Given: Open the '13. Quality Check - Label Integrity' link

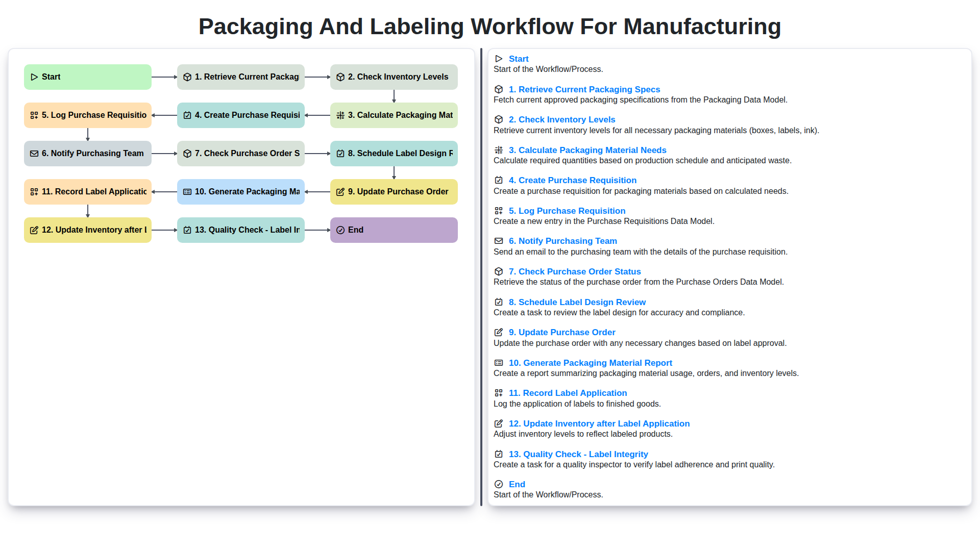Looking at the screenshot, I should (x=578, y=454).
